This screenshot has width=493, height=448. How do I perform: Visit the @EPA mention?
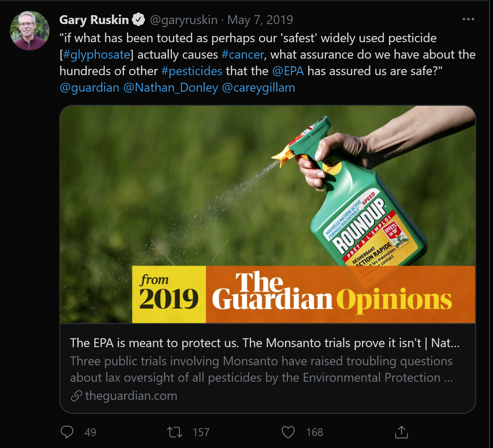tap(288, 71)
